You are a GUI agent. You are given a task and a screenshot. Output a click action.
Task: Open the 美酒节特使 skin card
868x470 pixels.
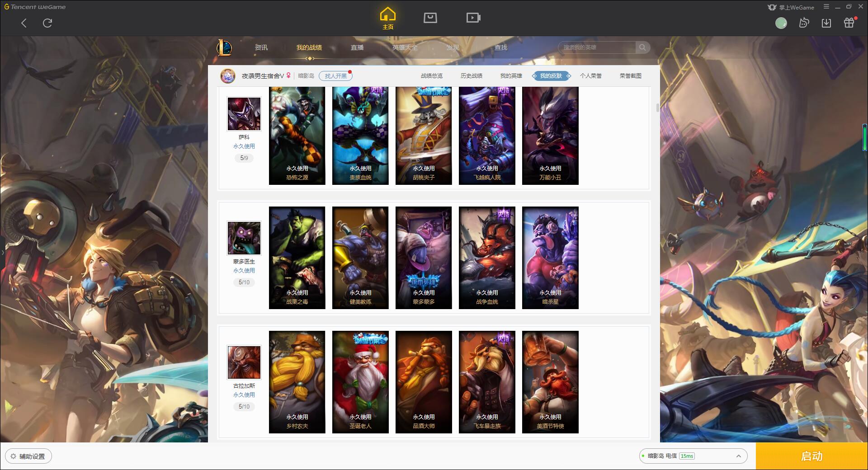click(550, 382)
